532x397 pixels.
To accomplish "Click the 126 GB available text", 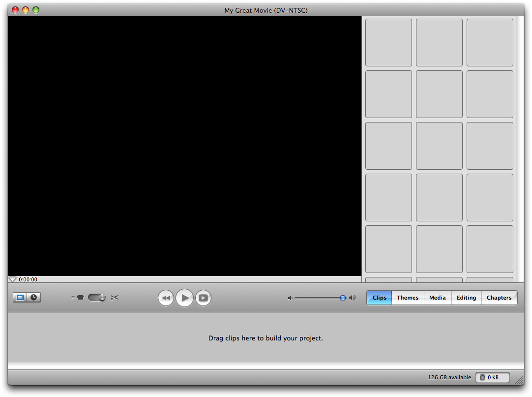I will (x=449, y=377).
